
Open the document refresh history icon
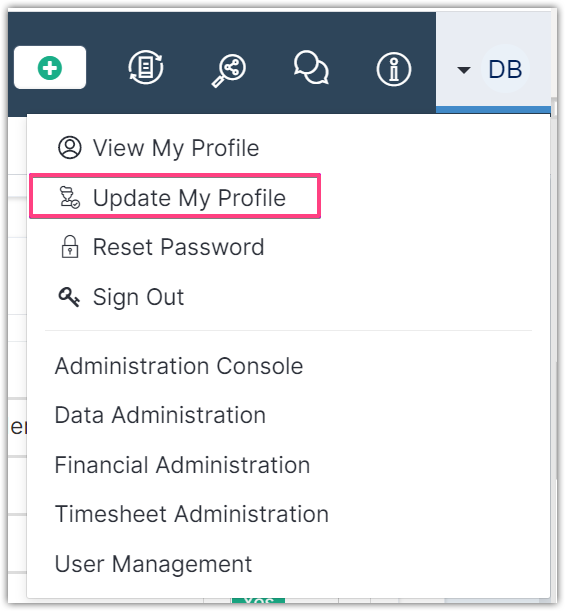click(x=146, y=67)
